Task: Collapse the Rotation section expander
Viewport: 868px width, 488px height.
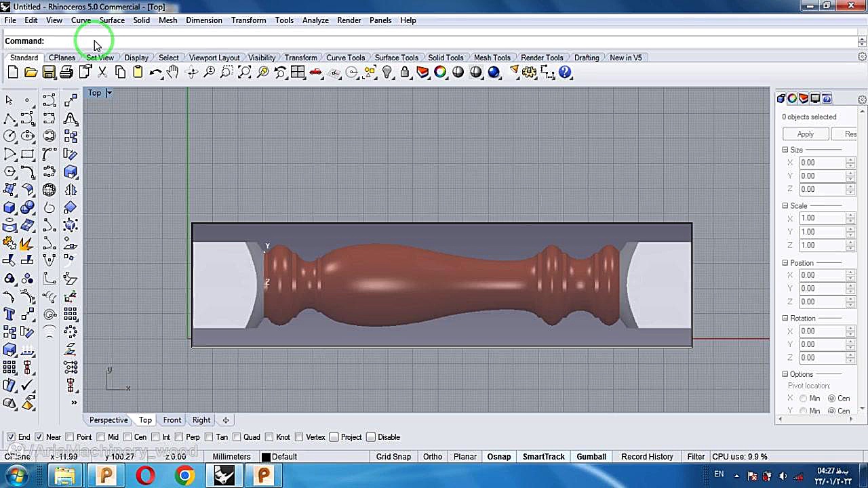Action: (x=785, y=319)
